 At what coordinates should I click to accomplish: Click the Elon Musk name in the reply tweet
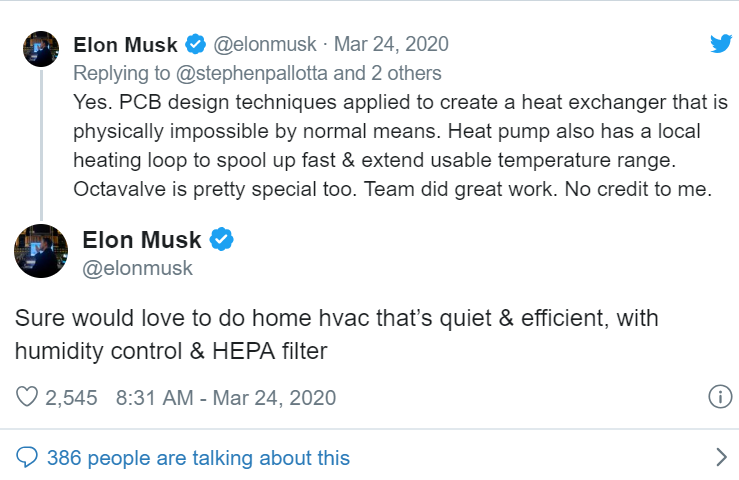[x=125, y=44]
